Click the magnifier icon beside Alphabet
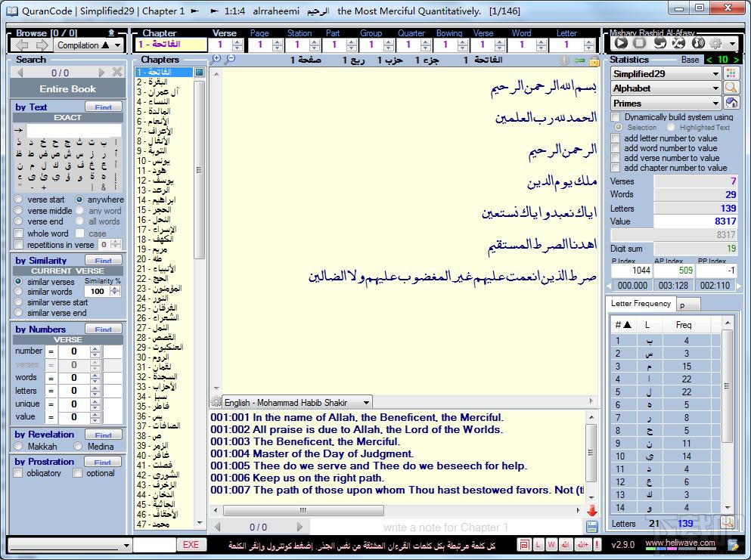The width and height of the screenshot is (751, 560). [x=731, y=88]
